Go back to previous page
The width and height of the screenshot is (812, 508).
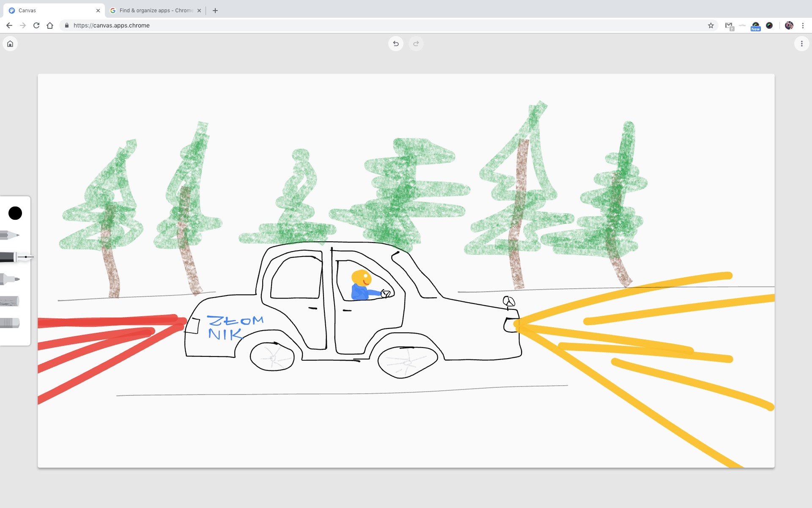[x=9, y=25]
